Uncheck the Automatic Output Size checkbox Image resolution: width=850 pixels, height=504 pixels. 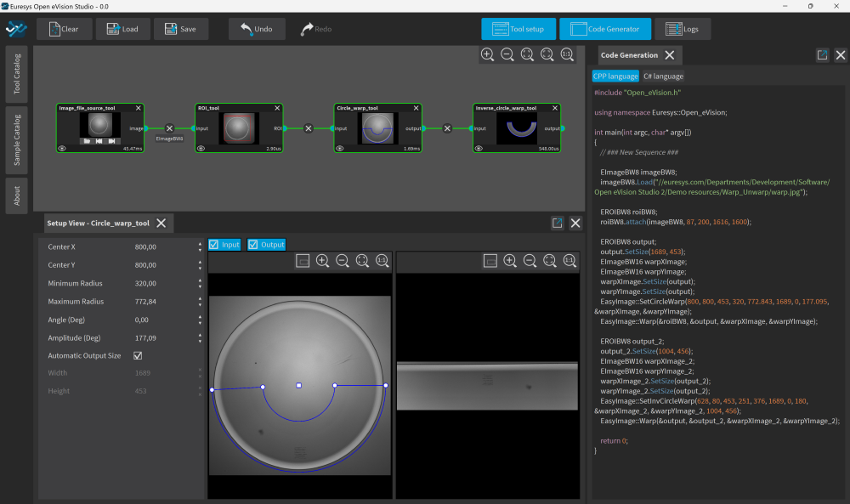[x=138, y=355]
